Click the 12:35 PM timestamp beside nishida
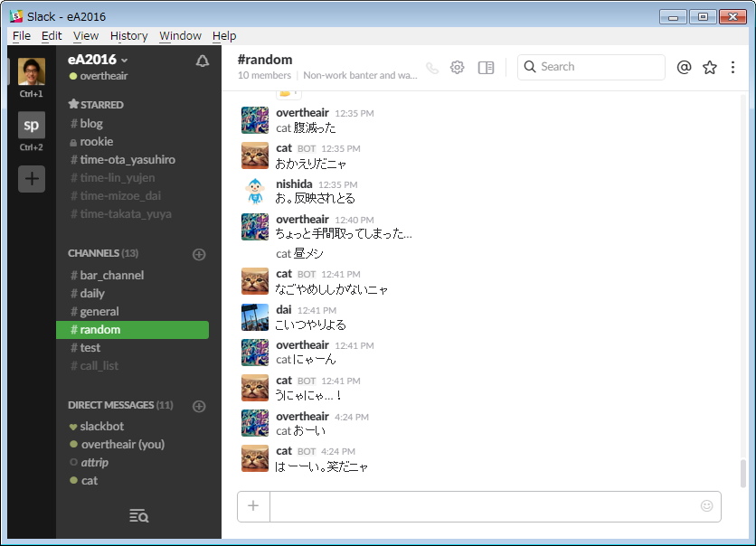The width and height of the screenshot is (756, 546). point(337,185)
